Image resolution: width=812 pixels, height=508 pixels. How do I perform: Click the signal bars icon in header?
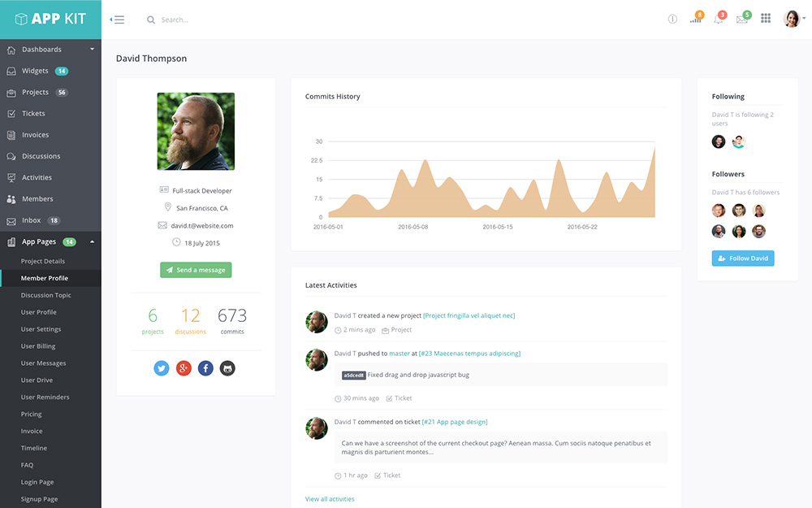695,20
